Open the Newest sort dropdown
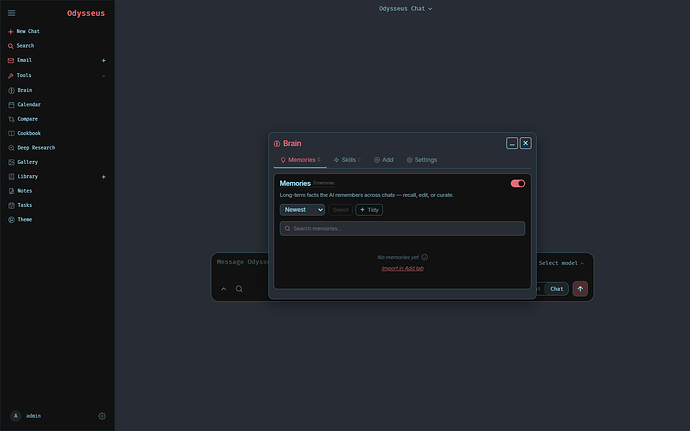Viewport: 690px width, 431px height. [x=302, y=210]
